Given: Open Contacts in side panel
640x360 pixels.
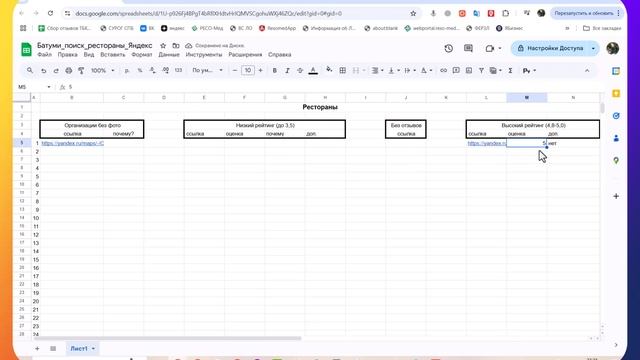Looking at the screenshot, I should pos(616,138).
